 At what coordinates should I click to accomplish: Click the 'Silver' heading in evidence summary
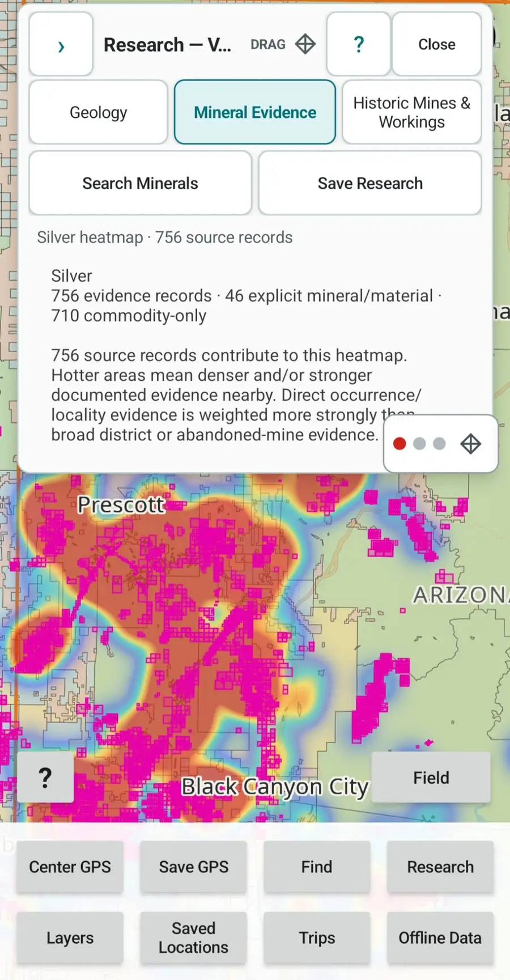click(71, 275)
